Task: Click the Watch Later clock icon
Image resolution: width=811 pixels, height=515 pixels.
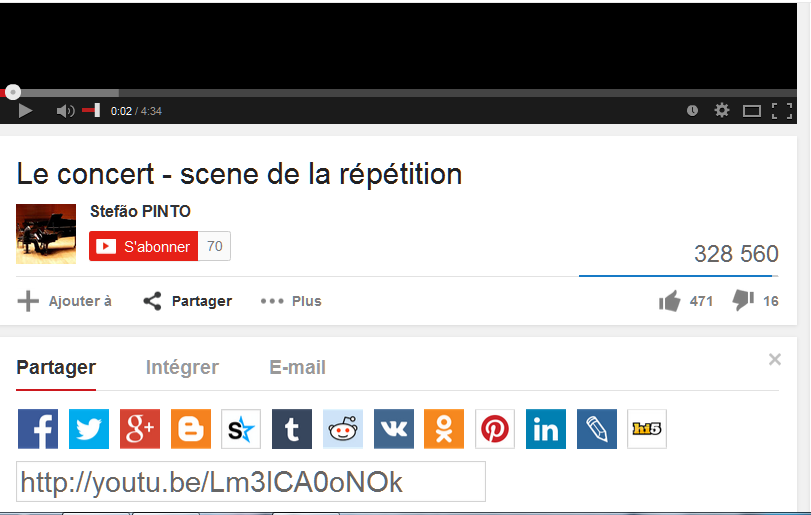Action: point(692,110)
